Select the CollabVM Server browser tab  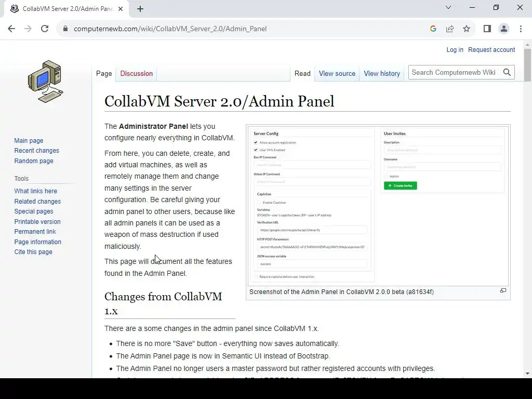click(67, 9)
